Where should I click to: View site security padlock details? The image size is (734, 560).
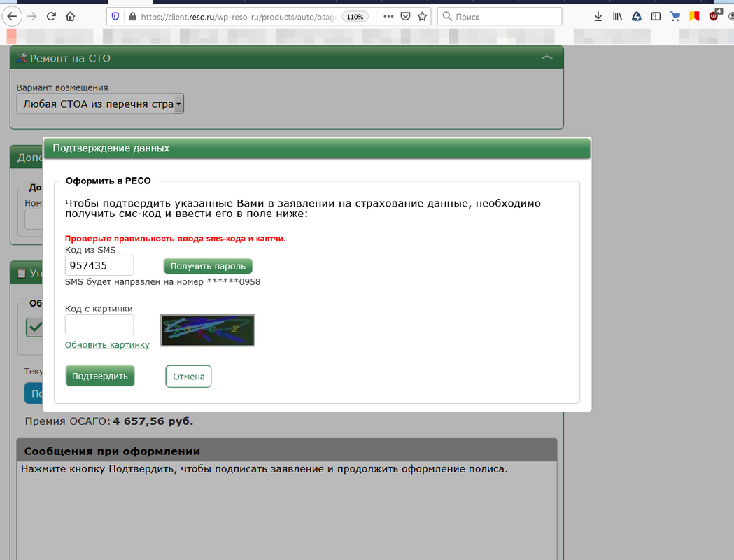tap(132, 17)
